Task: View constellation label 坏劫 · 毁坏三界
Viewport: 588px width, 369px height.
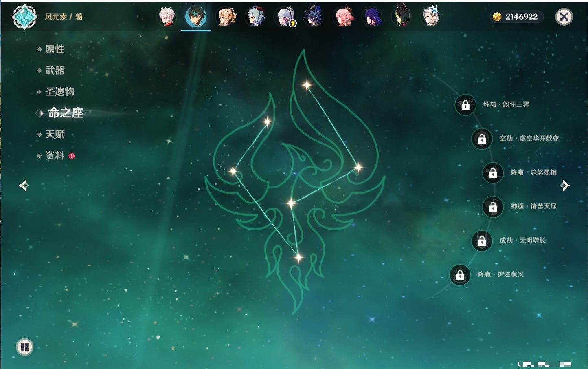Action: coord(506,104)
